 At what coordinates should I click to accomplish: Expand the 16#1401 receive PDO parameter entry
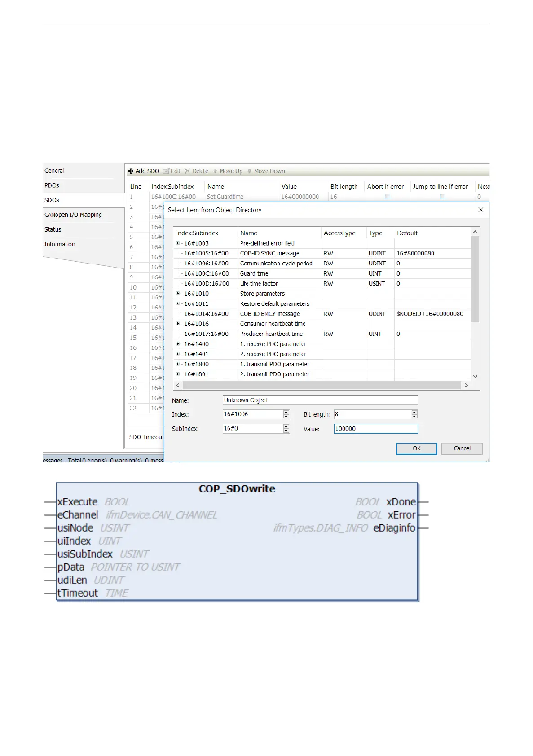tap(178, 354)
